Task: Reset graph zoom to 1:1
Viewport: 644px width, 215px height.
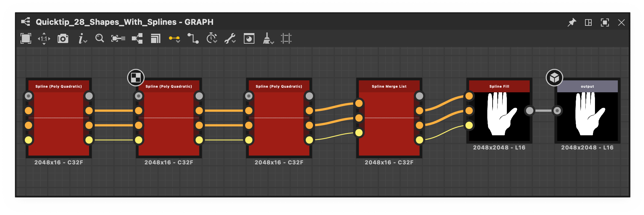Action: click(44, 39)
